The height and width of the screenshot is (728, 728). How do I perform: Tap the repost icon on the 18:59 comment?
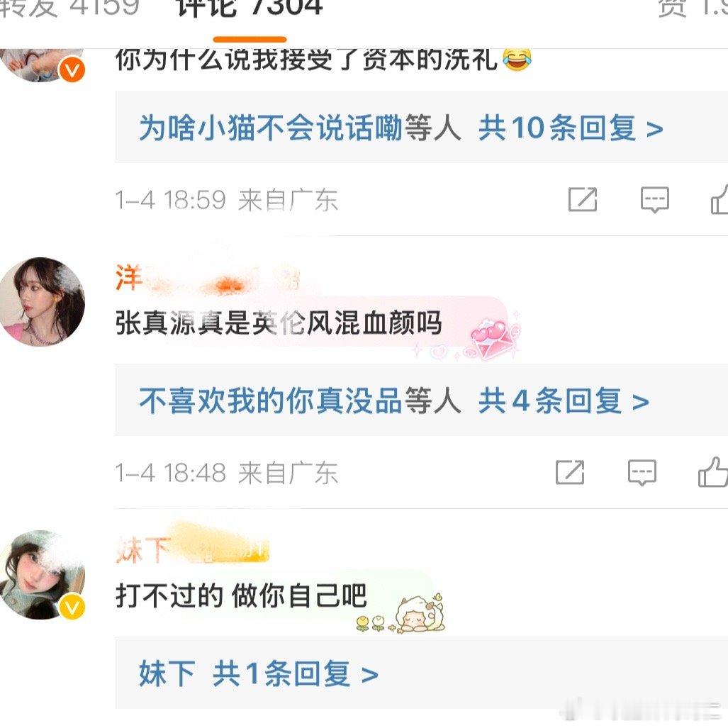click(583, 200)
